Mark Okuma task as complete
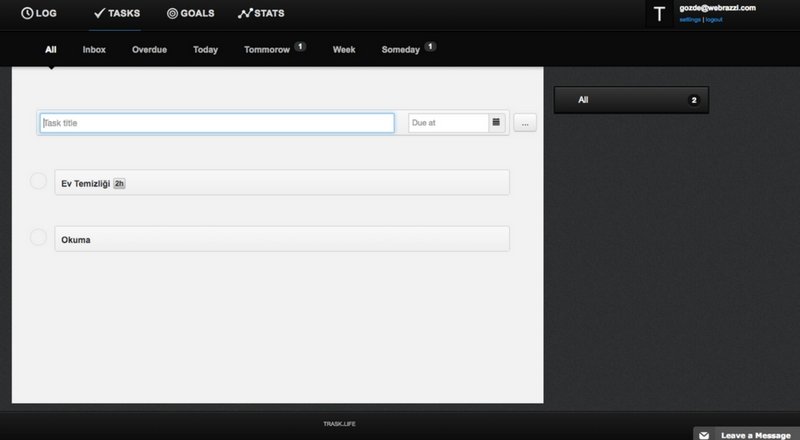 click(x=38, y=238)
